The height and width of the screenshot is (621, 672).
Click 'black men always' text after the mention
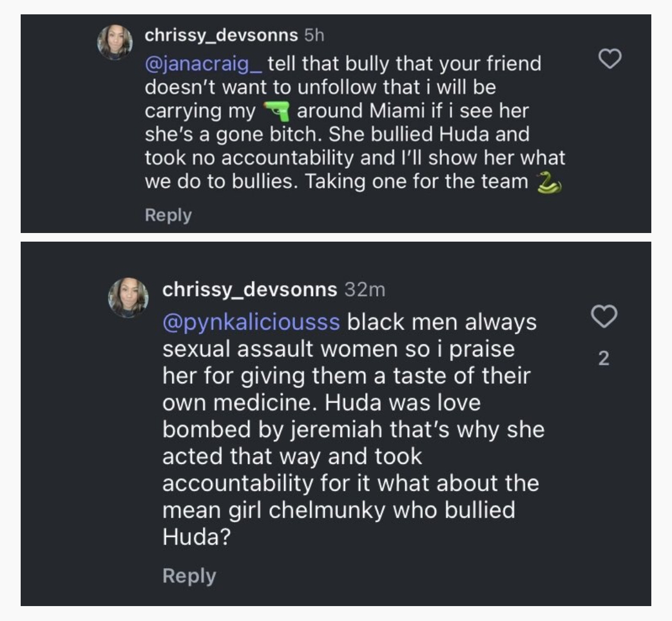tap(442, 322)
